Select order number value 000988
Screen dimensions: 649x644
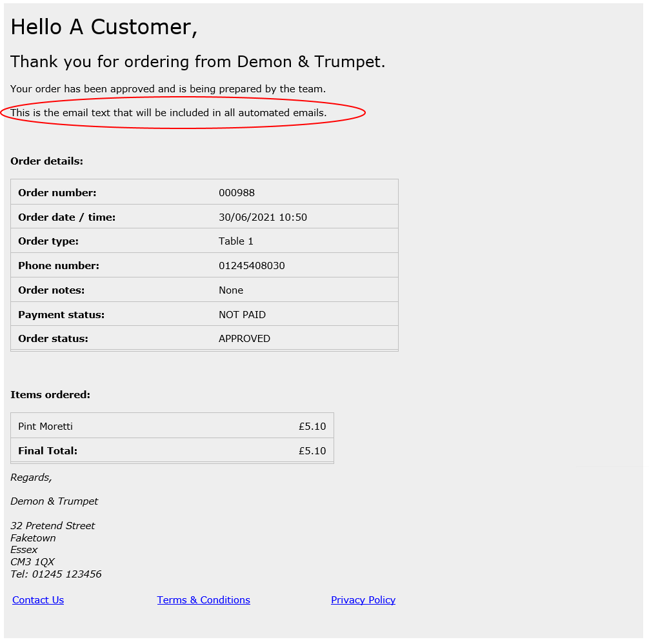pyautogui.click(x=237, y=193)
